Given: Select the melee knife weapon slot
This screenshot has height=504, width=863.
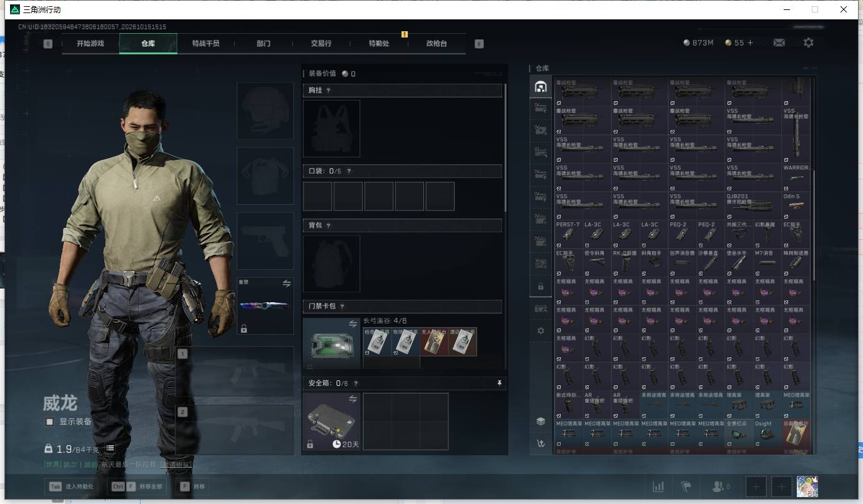Looking at the screenshot, I should click(265, 306).
